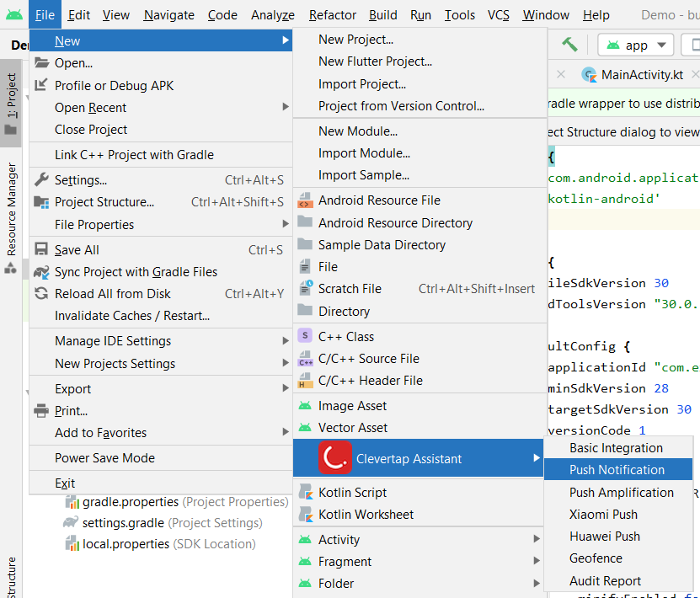Open the Help menu
Image resolution: width=700 pixels, height=598 pixels.
(x=596, y=15)
